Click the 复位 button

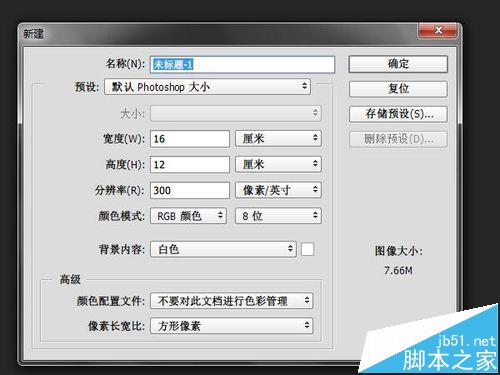pos(398,89)
